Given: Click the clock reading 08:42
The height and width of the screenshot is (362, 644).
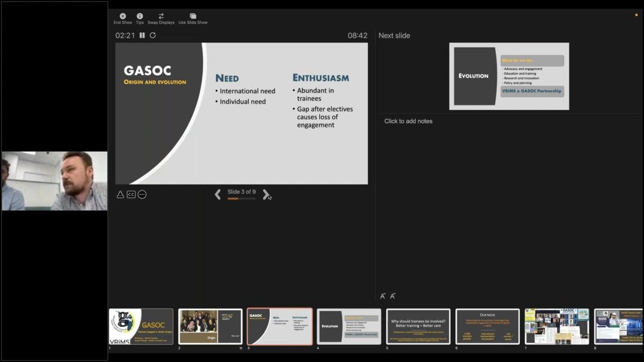Looking at the screenshot, I should [x=357, y=35].
